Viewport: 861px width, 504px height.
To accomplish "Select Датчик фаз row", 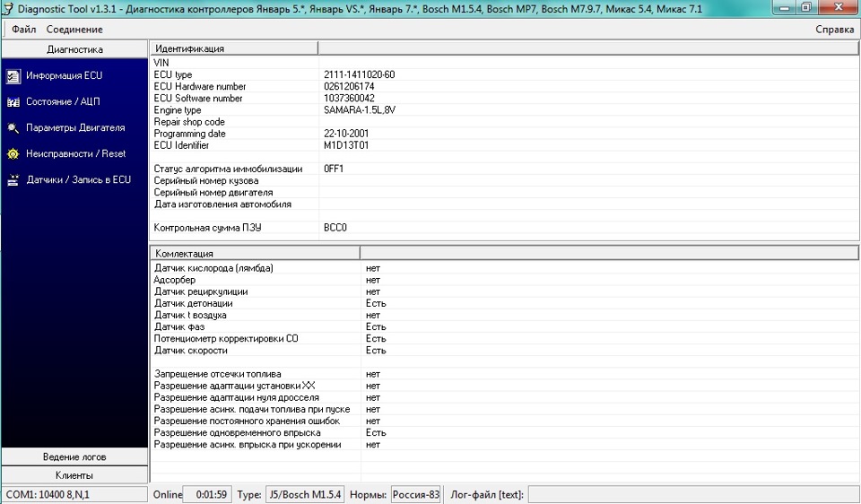I will tap(504, 327).
